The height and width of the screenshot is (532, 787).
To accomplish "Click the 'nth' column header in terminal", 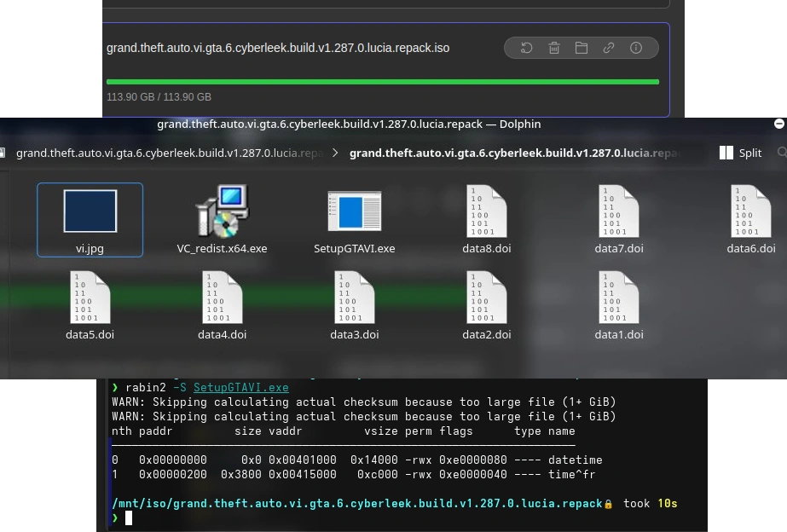I will pos(121,431).
